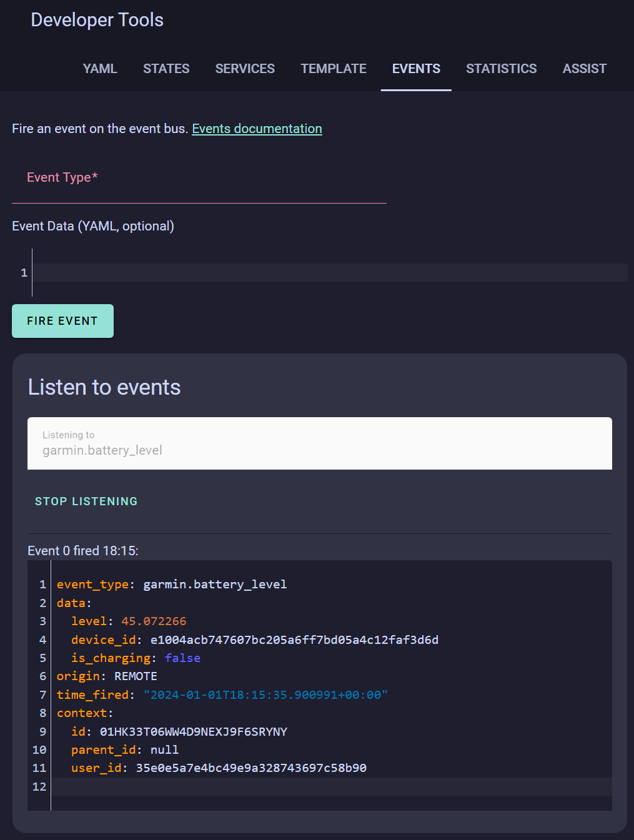This screenshot has width=634, height=840.
Task: Select the TEMPLATE tab
Action: click(334, 69)
